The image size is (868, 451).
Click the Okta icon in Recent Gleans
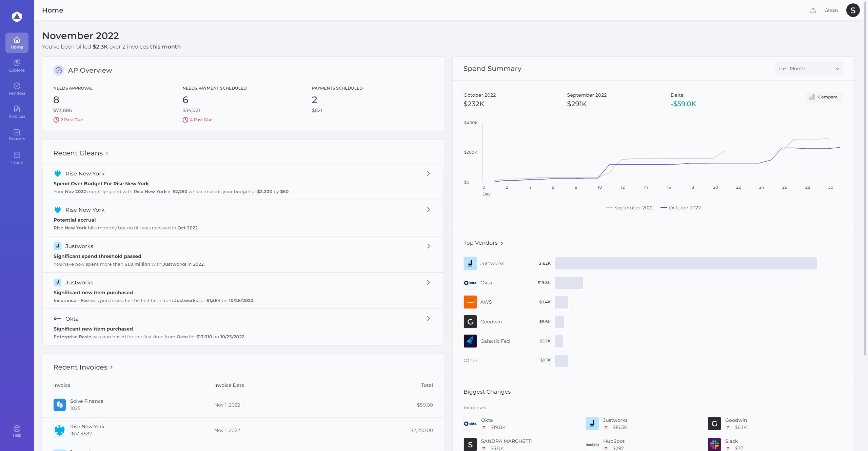point(58,319)
